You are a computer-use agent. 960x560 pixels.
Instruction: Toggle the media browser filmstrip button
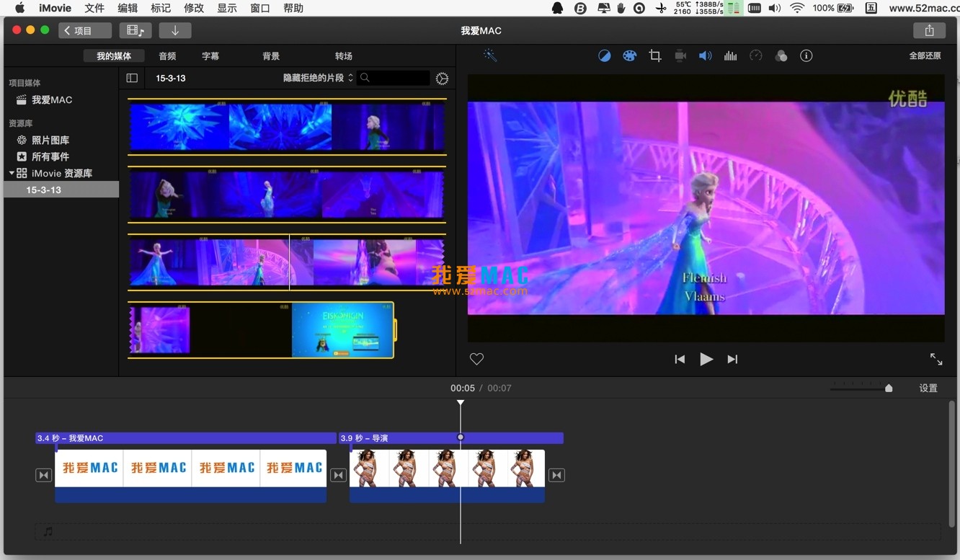pos(135,30)
